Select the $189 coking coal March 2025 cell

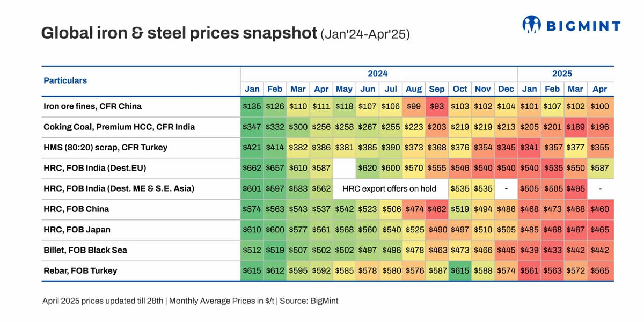576,127
